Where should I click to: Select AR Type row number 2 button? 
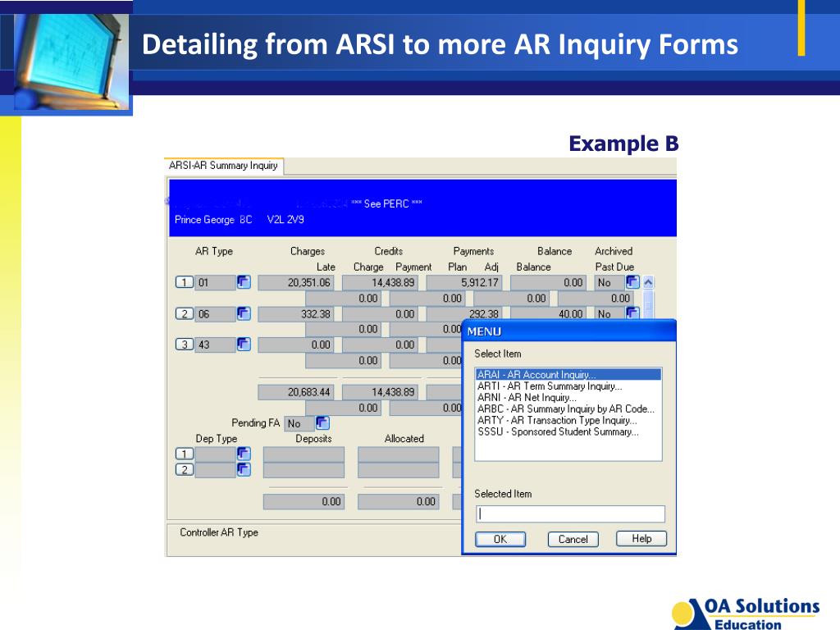[185, 314]
